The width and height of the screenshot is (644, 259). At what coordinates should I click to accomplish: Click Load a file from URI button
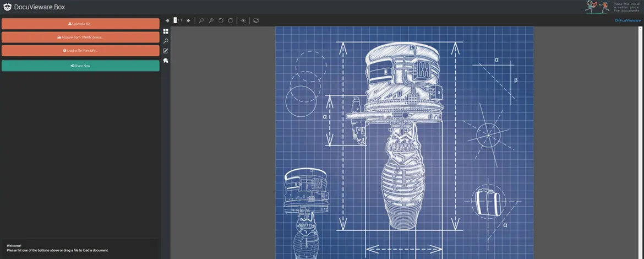[80, 51]
